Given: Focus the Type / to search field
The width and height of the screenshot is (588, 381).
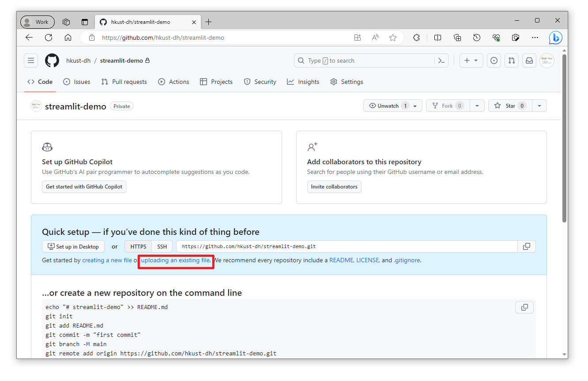Looking at the screenshot, I should (x=365, y=60).
